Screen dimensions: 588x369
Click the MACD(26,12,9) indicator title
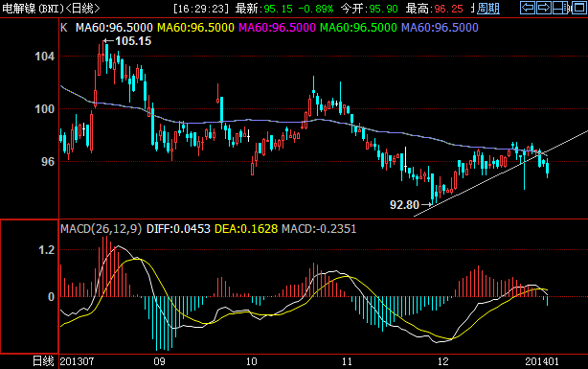[x=102, y=229]
